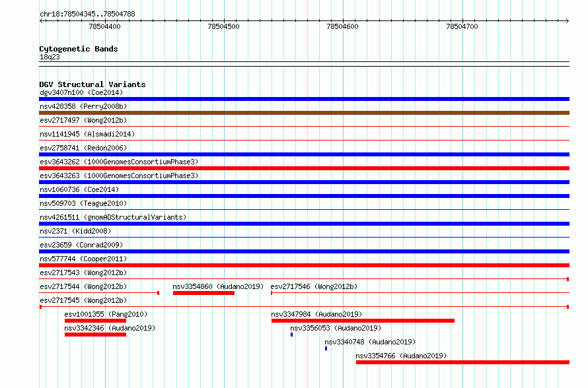This screenshot has width=588, height=388.
Task: Click the blue bar under esv23659
Action: click(x=304, y=251)
